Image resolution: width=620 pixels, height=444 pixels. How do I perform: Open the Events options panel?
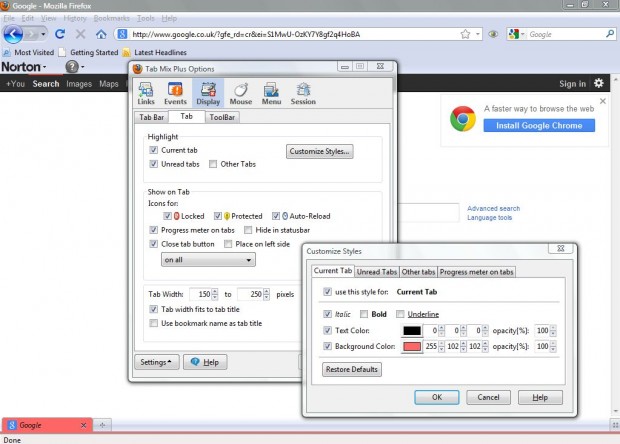pos(175,93)
